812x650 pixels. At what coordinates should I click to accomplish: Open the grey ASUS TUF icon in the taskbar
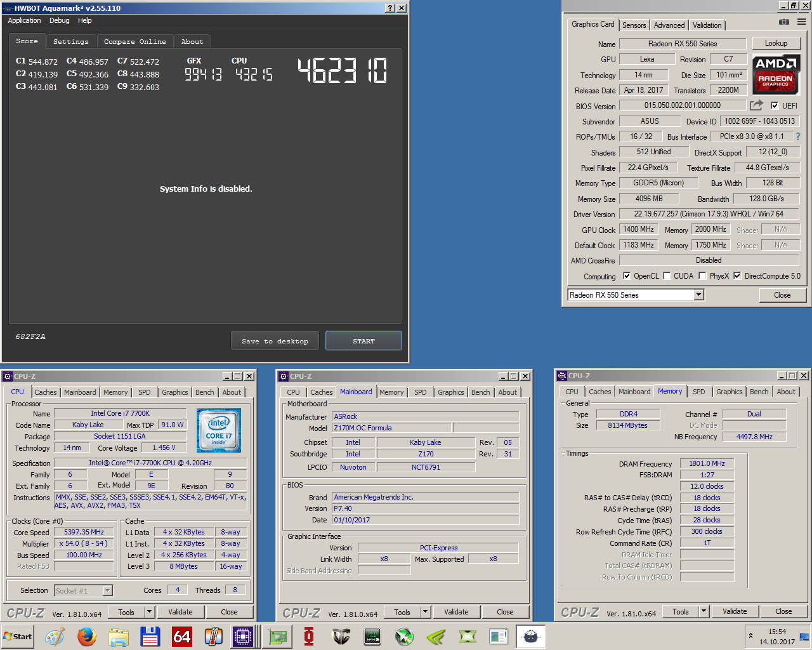click(x=341, y=636)
